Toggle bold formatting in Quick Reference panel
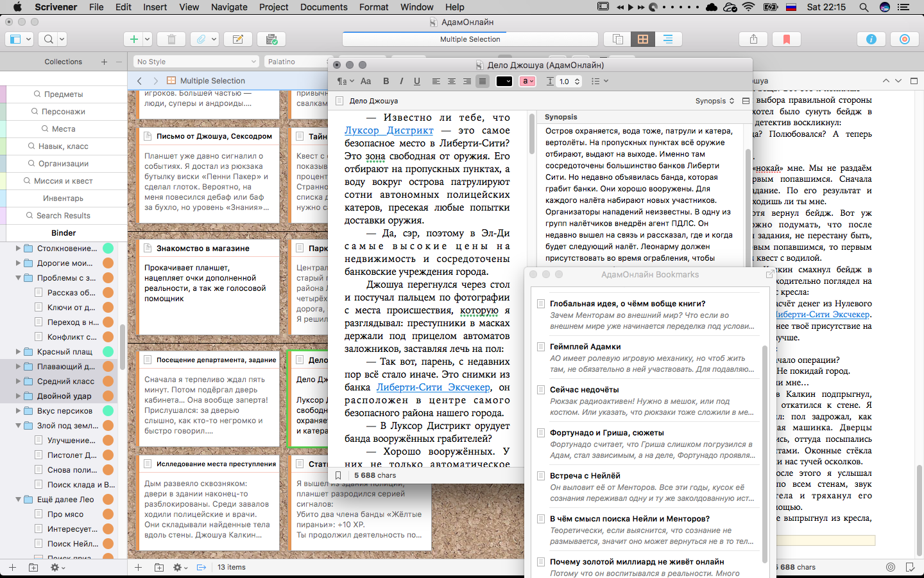This screenshot has height=578, width=924. click(x=386, y=81)
